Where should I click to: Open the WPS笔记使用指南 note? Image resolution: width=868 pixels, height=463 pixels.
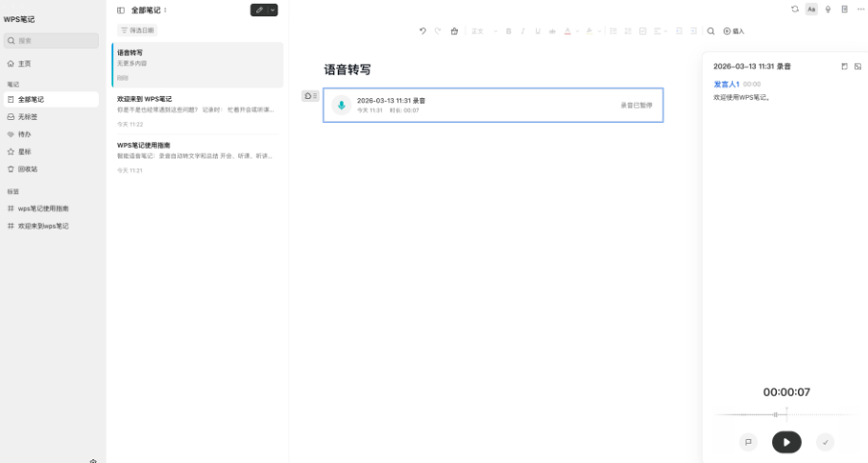(x=198, y=158)
